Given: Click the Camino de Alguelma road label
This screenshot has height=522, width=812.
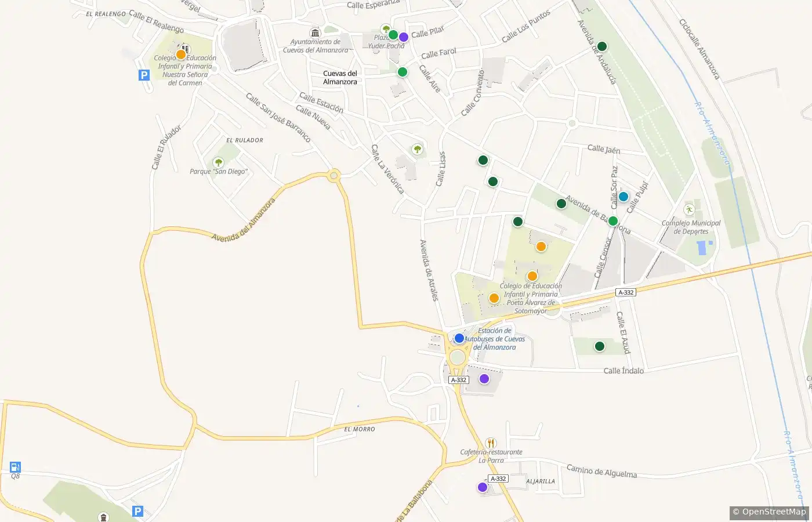Looking at the screenshot, I should point(602,472).
